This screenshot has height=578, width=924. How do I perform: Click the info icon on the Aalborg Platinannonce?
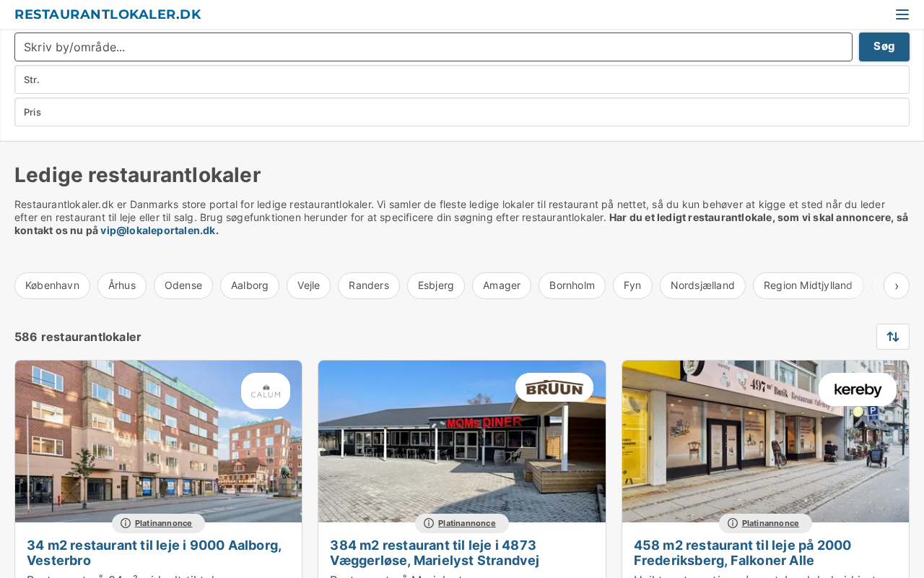pyautogui.click(x=126, y=523)
